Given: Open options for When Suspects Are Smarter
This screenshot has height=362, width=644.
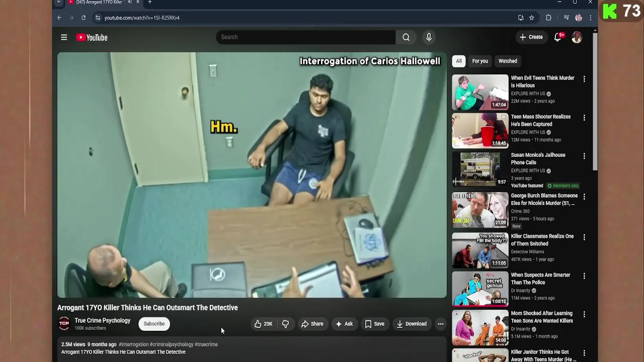Looking at the screenshot, I should tap(584, 276).
